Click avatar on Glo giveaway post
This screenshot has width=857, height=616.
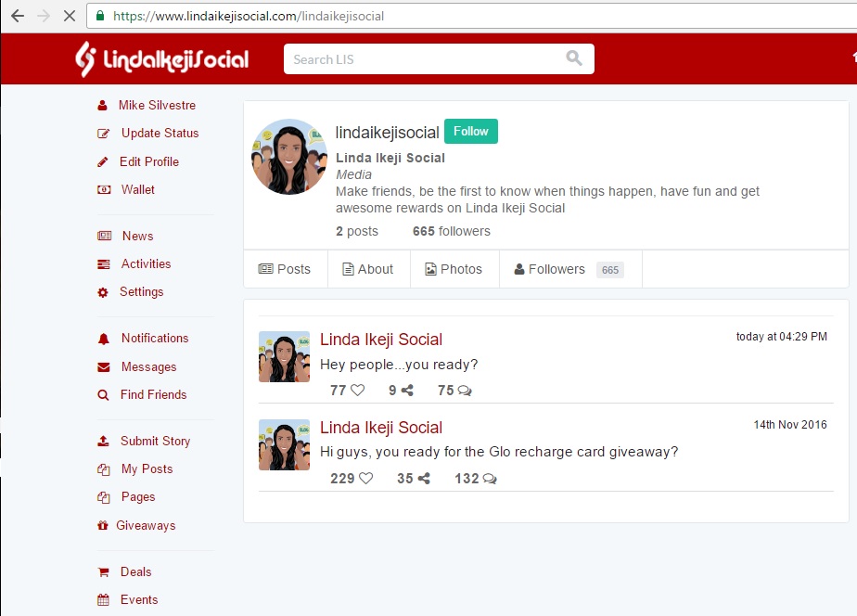284,444
